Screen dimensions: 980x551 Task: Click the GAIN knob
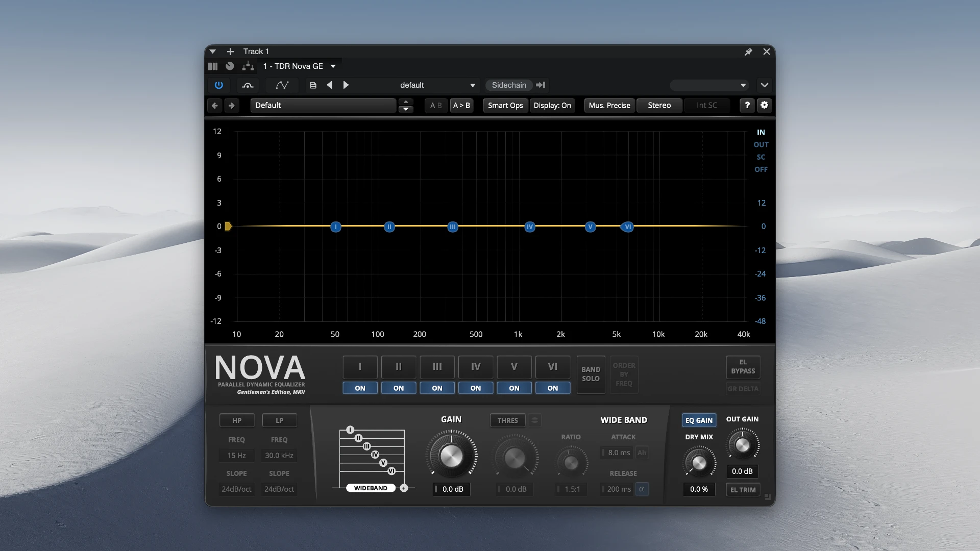point(451,456)
